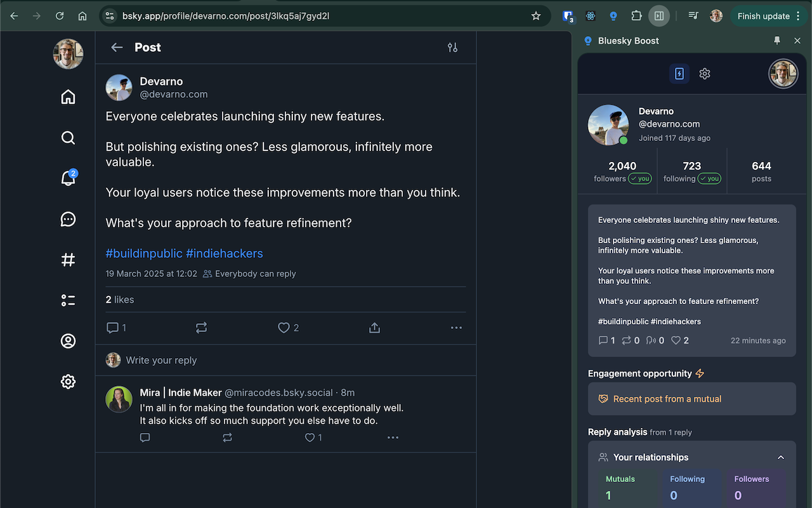
Task: Go back using the browser back arrow
Action: click(14, 16)
